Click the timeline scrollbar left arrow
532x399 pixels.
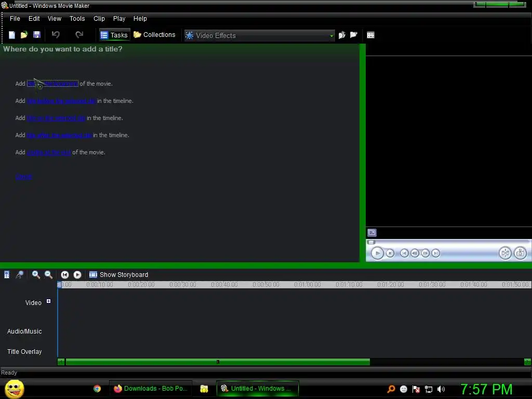61,362
